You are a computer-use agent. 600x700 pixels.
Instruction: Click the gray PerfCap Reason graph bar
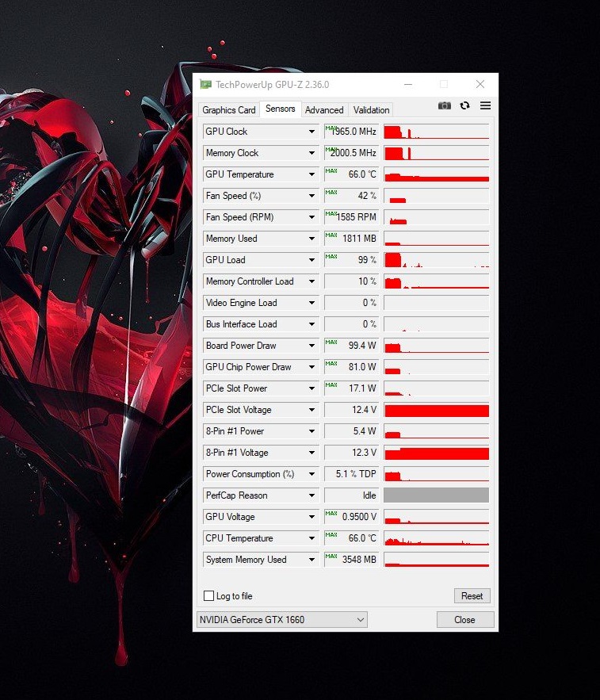(x=437, y=495)
